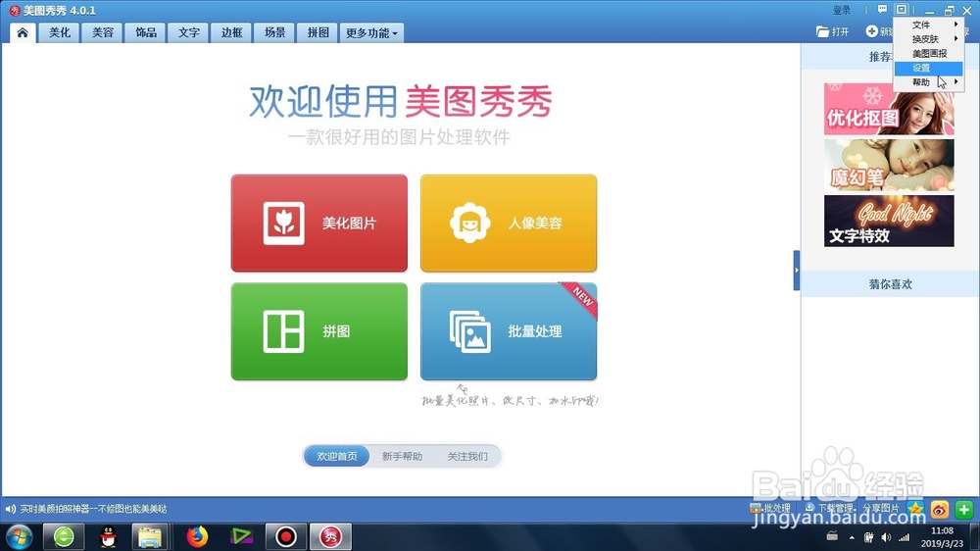Open the 边框 tab
The height and width of the screenshot is (551, 980).
pos(232,32)
